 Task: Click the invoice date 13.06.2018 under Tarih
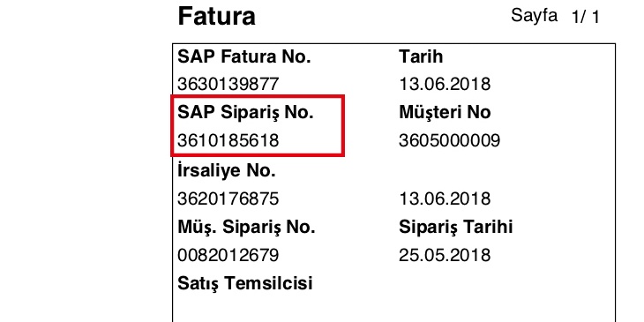click(445, 85)
